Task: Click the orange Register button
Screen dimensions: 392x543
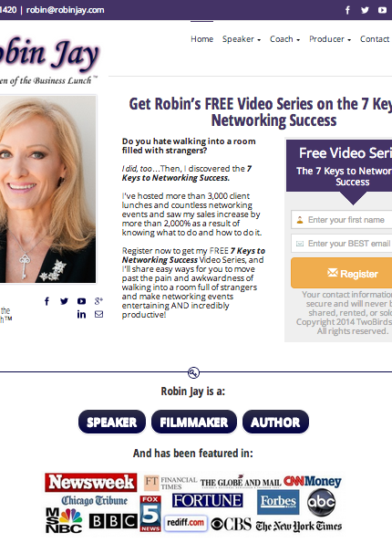Action: (342, 273)
